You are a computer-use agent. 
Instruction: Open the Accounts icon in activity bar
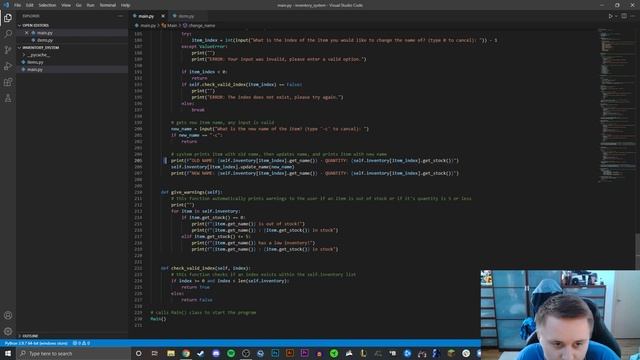(x=8, y=315)
